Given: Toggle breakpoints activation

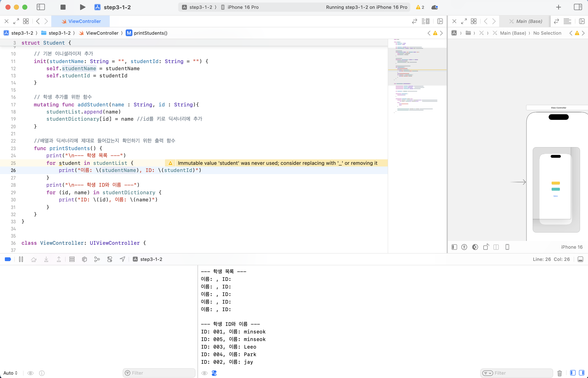Looking at the screenshot, I should 8,259.
